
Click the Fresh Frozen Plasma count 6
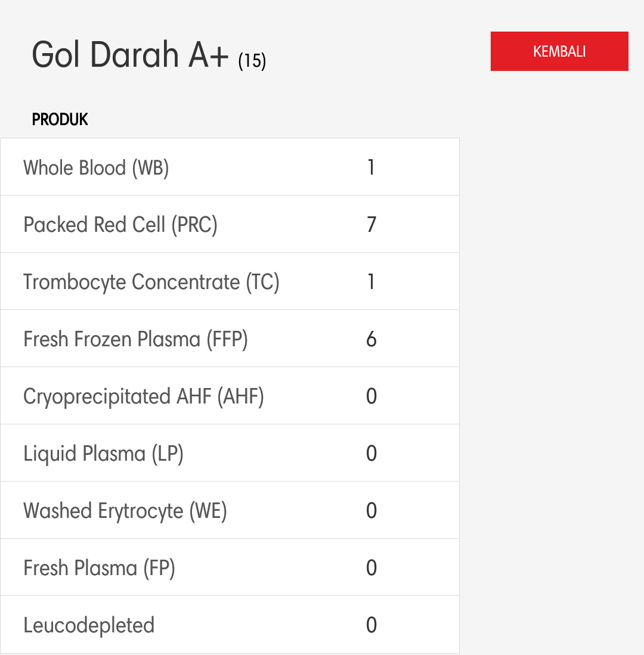371,339
